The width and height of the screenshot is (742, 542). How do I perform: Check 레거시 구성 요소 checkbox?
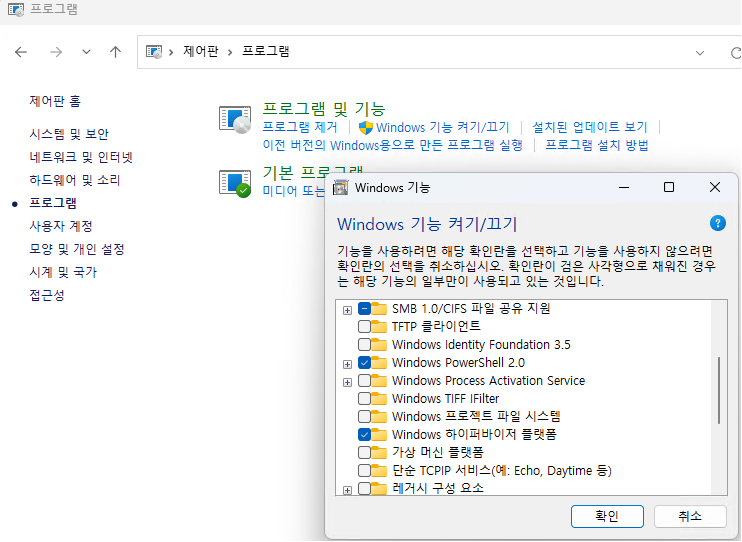click(364, 489)
